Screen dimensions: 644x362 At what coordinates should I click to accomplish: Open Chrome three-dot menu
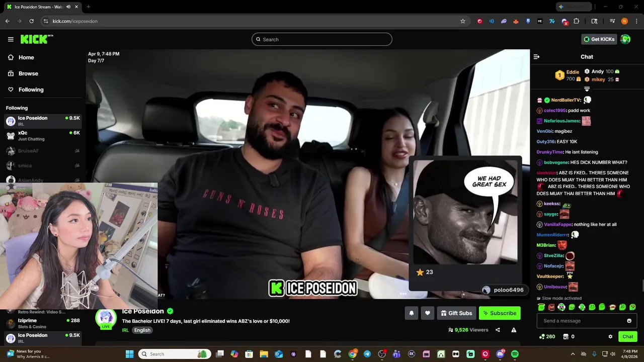(636, 21)
